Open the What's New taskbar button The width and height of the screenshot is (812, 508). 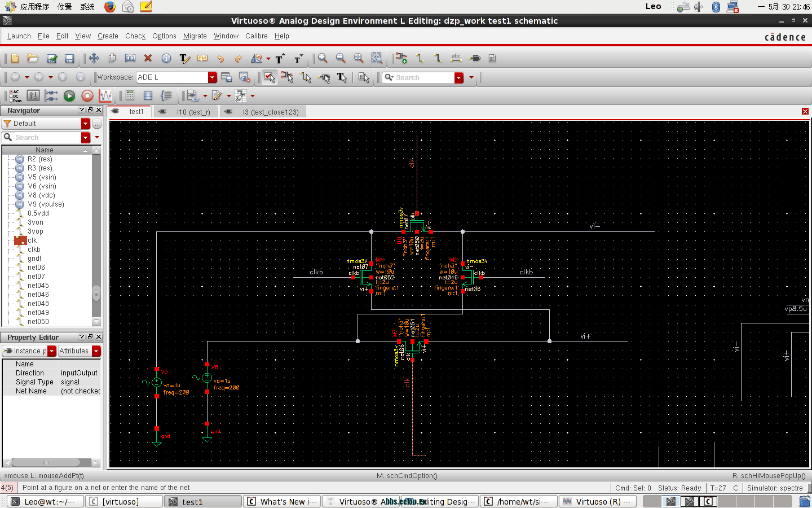coord(283,501)
